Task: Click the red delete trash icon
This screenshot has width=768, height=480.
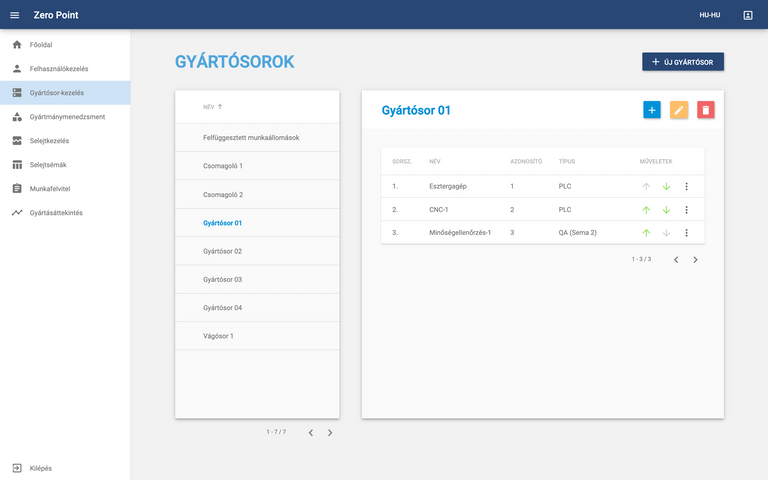Action: click(706, 110)
